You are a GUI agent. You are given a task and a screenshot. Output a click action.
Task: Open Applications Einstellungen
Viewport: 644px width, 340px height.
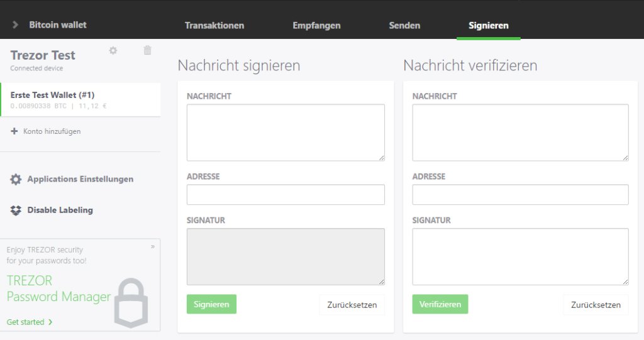click(x=80, y=179)
